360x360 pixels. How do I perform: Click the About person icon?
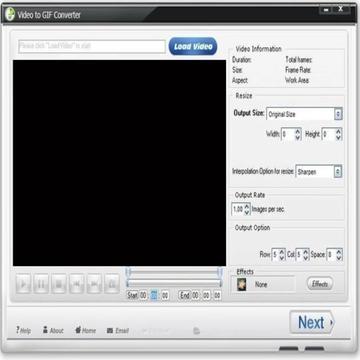tap(45, 330)
